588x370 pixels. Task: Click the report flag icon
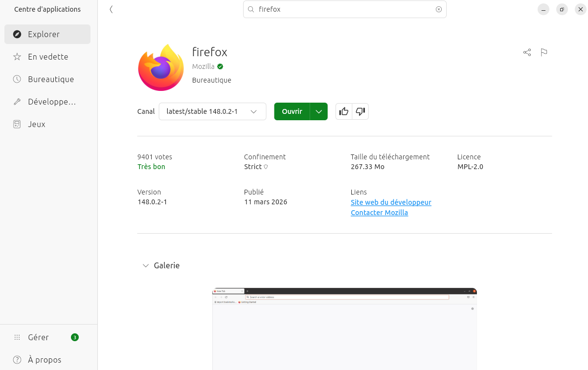(543, 52)
